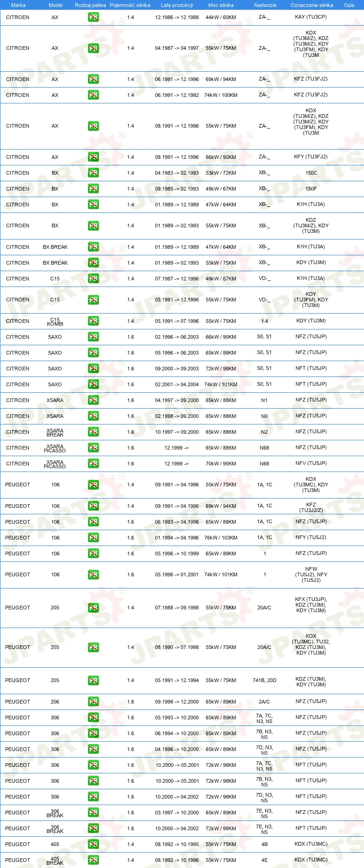This screenshot has height=868, width=364.
Task: Click the 12.1986 -> 12.1988 production years cell
Action: (x=177, y=17)
